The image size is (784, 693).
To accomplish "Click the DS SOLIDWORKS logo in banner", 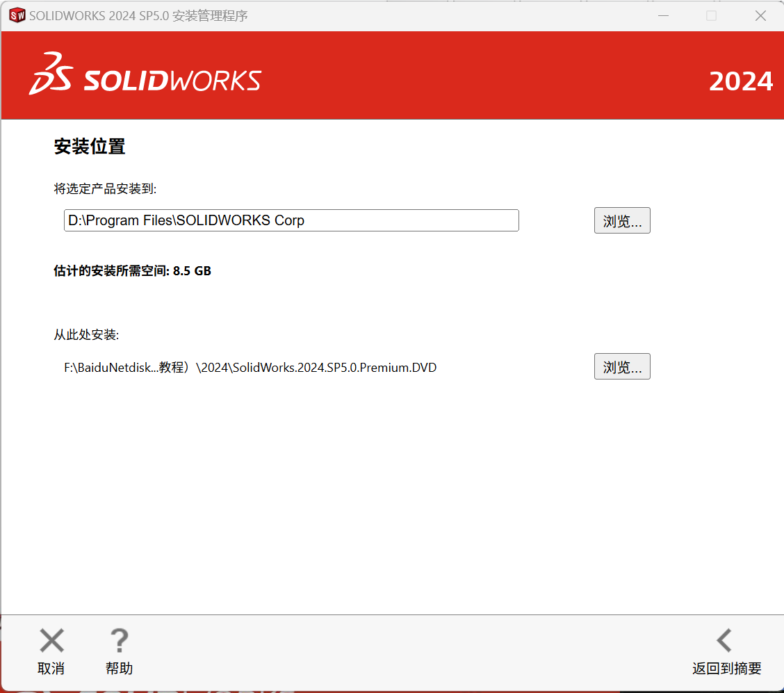I will [145, 74].
